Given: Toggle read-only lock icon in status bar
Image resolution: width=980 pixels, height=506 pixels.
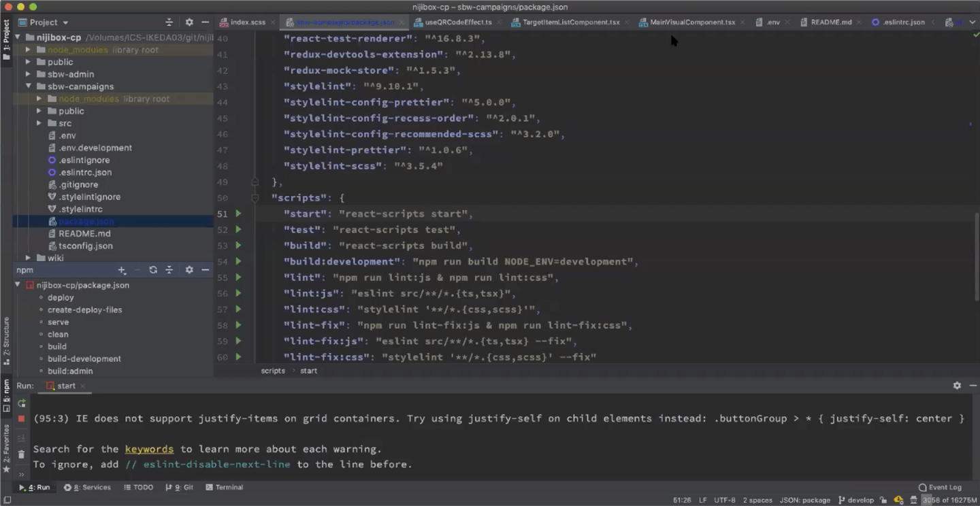Looking at the screenshot, I should pos(883,500).
